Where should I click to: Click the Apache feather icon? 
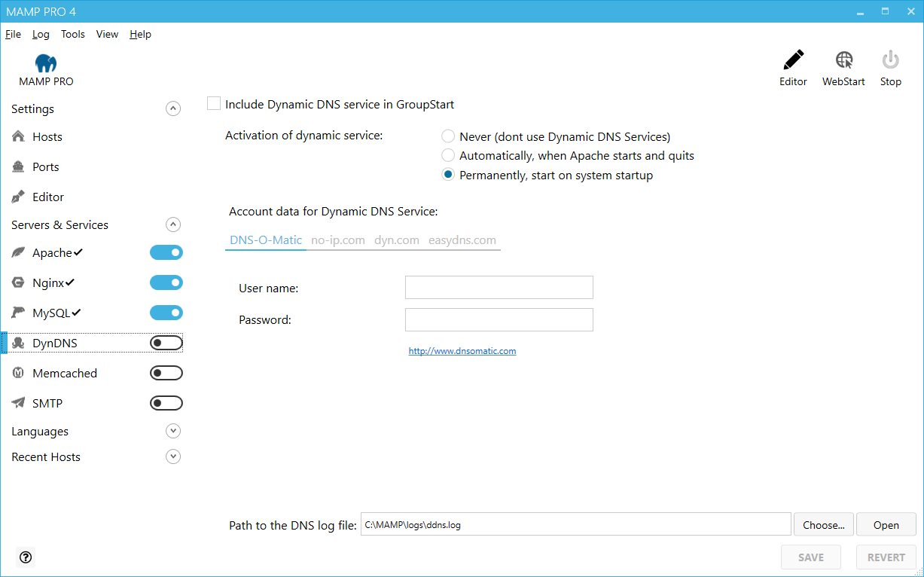19,252
